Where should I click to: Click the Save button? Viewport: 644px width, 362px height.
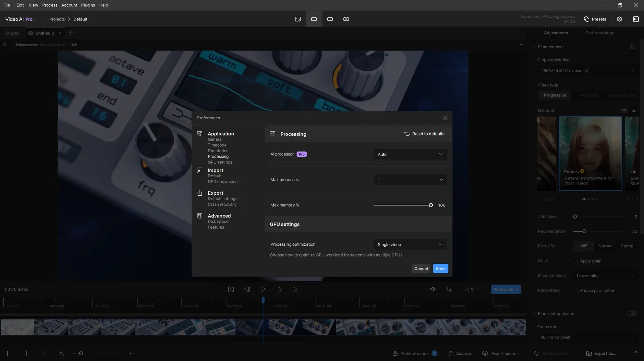coord(440,268)
